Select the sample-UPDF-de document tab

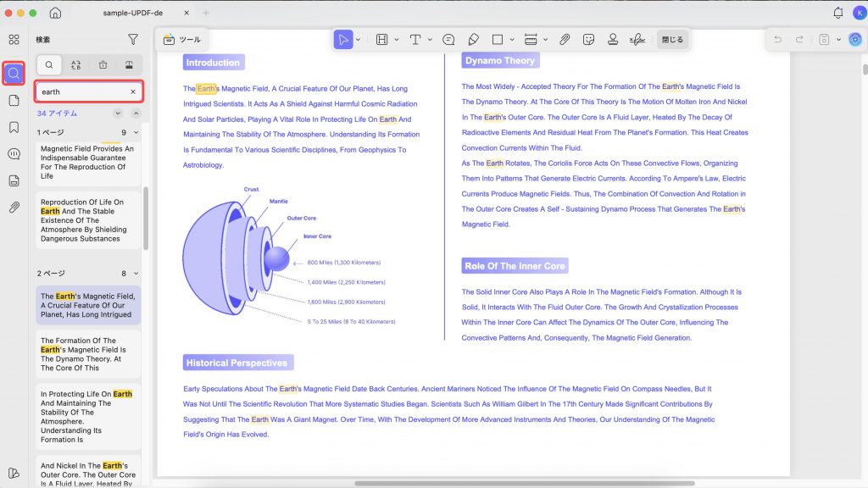click(133, 13)
